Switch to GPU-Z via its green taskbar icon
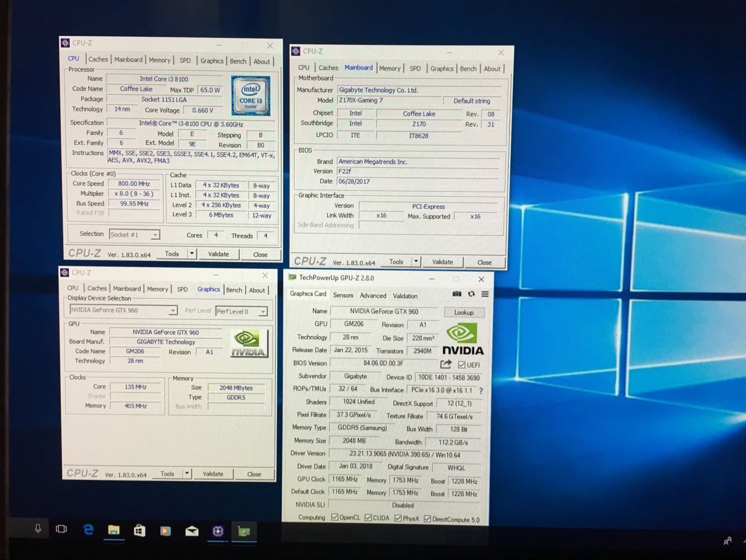This screenshot has width=746, height=560. click(244, 531)
